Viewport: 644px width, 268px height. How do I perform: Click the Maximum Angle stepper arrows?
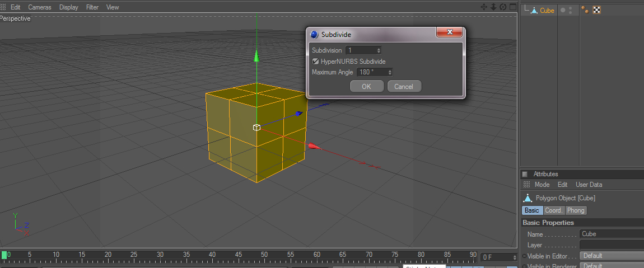point(390,72)
